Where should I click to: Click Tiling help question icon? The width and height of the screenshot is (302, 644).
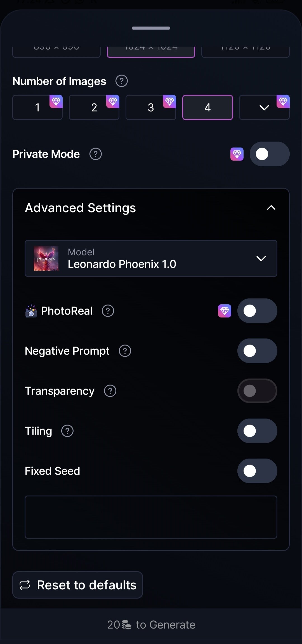(67, 431)
